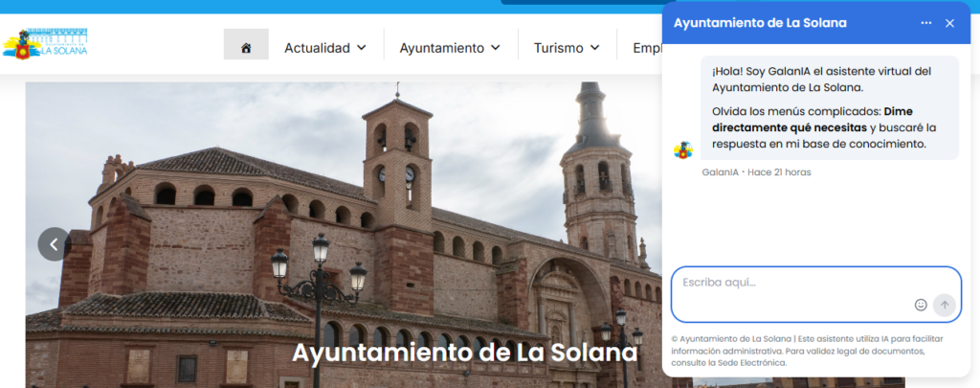The image size is (980, 388).
Task: Open the chat options three-dots menu
Action: (926, 23)
